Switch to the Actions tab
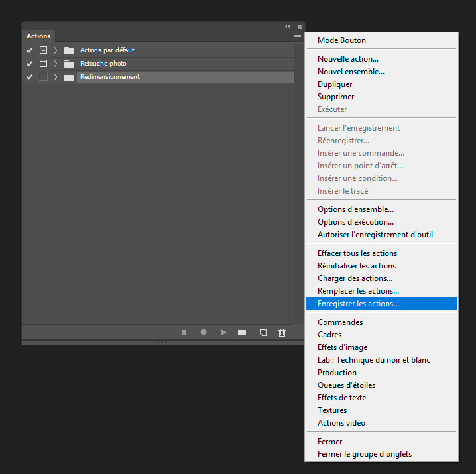 (x=38, y=36)
